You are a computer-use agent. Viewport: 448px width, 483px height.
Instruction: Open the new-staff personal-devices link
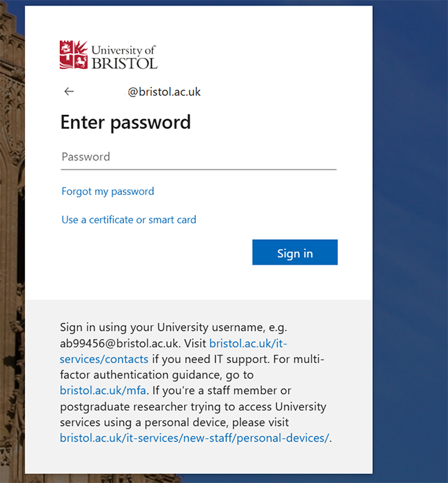[x=194, y=438]
